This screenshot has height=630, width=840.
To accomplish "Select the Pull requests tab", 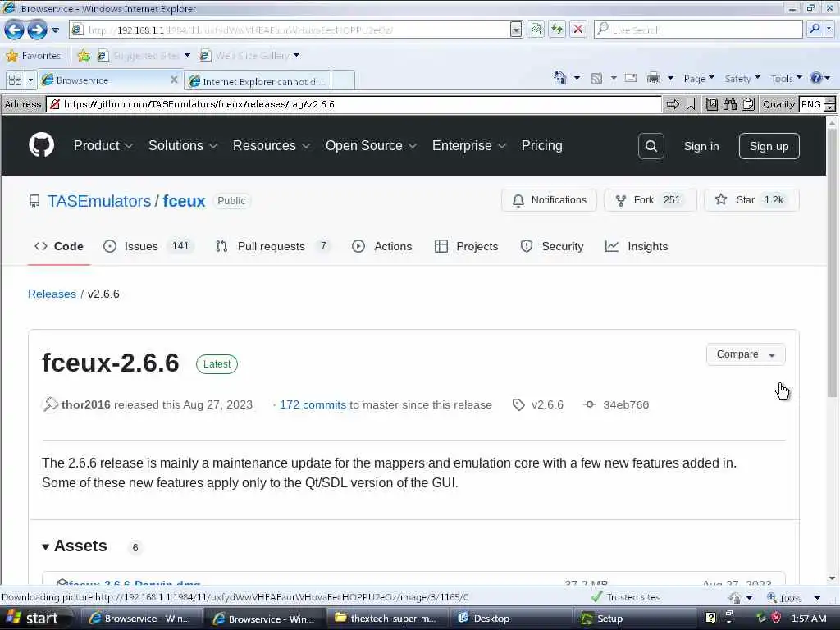I will 272,246.
